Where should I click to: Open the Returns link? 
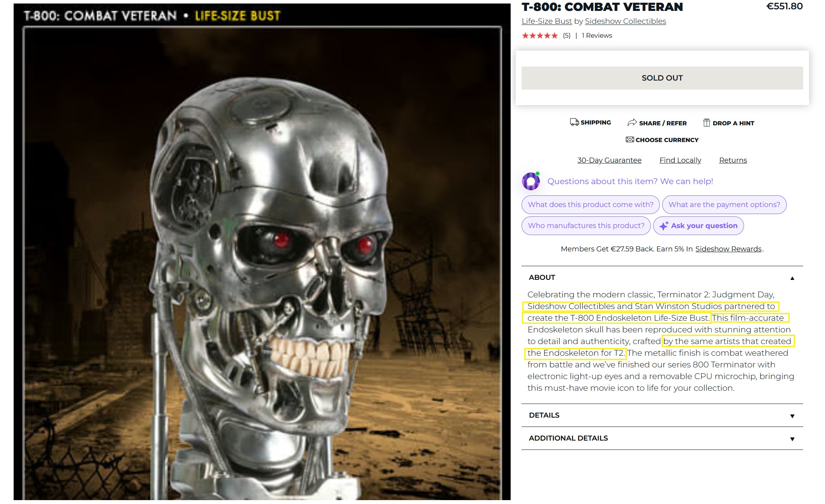pyautogui.click(x=733, y=160)
